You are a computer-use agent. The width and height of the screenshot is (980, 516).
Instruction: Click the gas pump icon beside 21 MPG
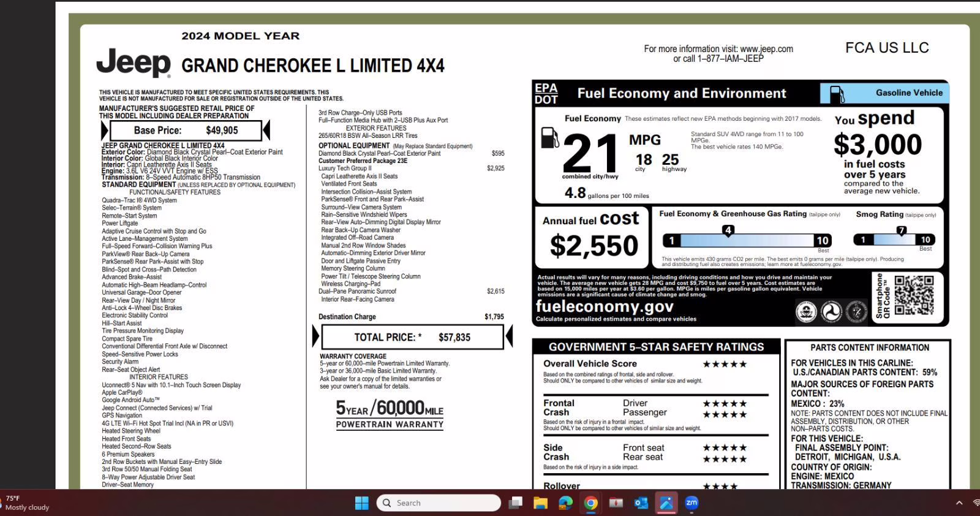tap(550, 137)
